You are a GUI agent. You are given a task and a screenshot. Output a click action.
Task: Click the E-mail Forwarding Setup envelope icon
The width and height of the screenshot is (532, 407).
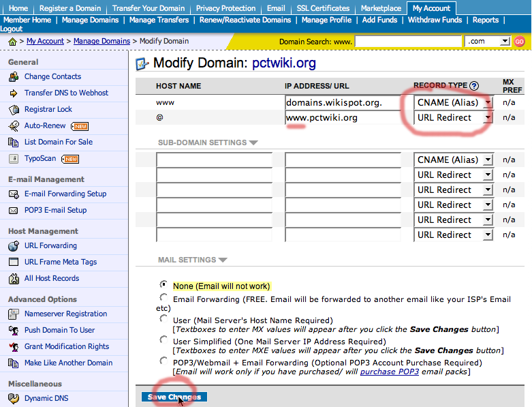pyautogui.click(x=14, y=194)
